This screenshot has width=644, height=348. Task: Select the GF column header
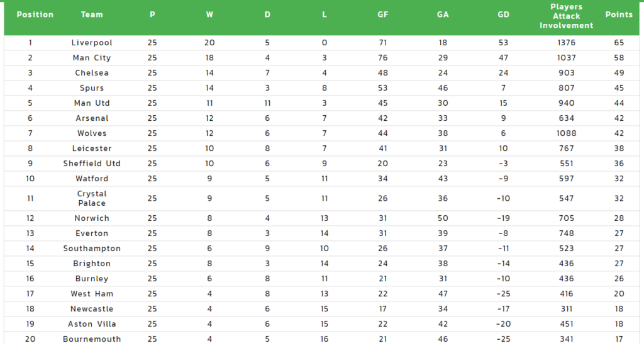point(383,15)
